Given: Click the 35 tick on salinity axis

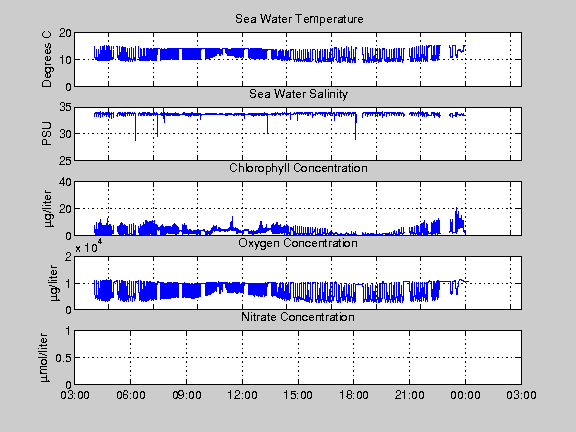Looking at the screenshot, I should pyautogui.click(x=65, y=107).
